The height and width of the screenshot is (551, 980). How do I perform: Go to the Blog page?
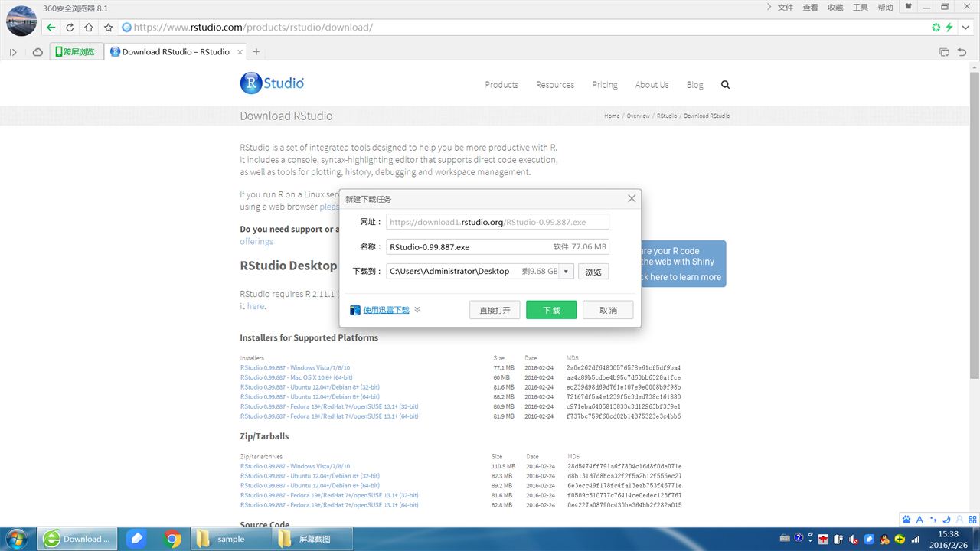(694, 85)
